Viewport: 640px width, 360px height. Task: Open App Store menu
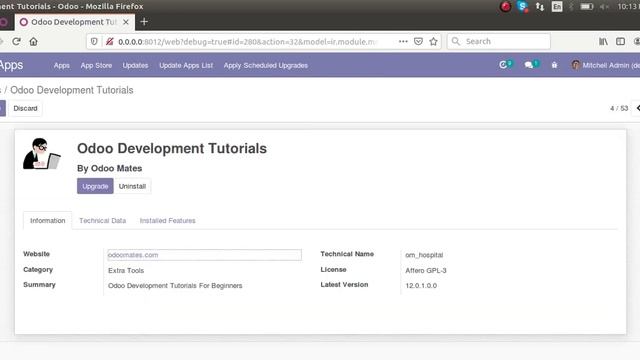[x=96, y=65]
